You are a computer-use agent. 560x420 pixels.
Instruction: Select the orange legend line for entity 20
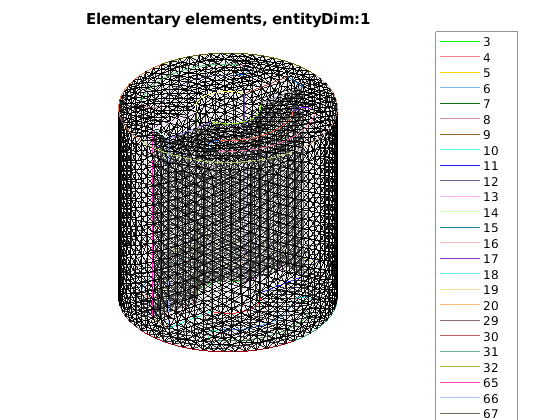pyautogui.click(x=460, y=305)
